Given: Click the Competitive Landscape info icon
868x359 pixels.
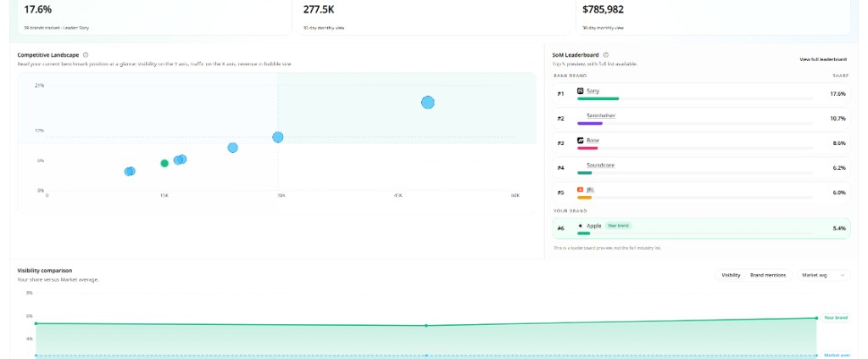Looking at the screenshot, I should pos(86,55).
